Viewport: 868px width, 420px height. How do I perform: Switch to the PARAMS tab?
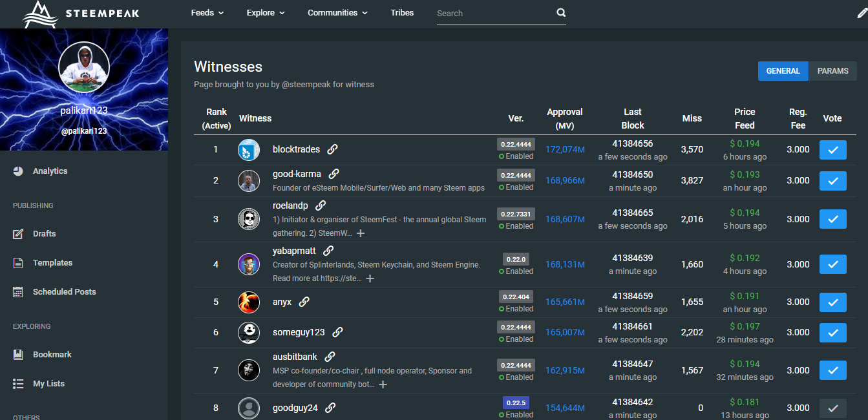(x=832, y=71)
